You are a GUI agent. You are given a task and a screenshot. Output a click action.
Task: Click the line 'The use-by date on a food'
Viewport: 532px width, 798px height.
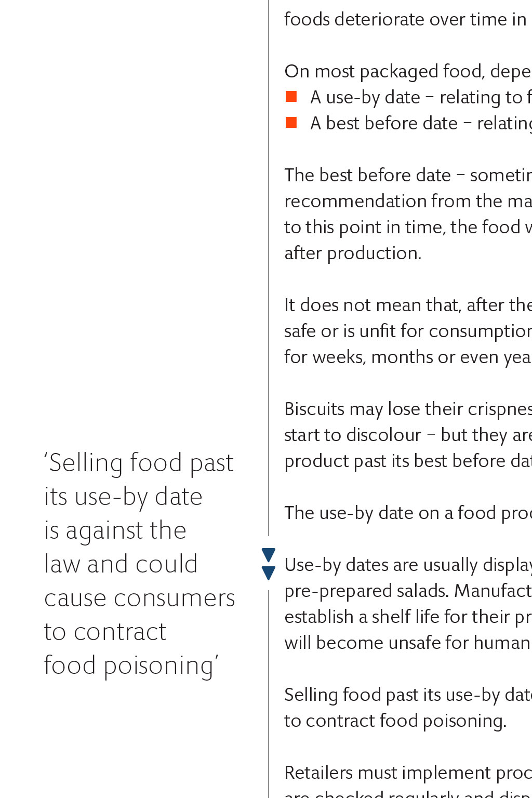pos(408,513)
